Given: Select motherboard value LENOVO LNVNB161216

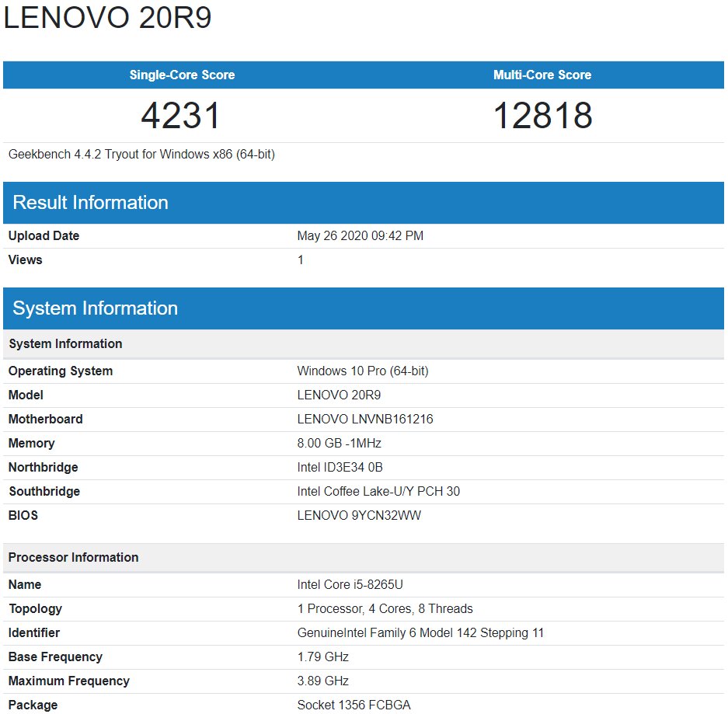Looking at the screenshot, I should (365, 420).
